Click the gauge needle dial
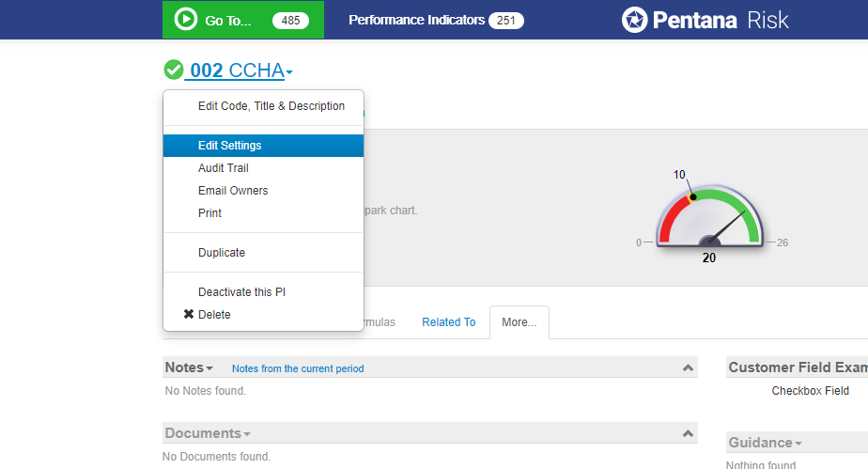The height and width of the screenshot is (469, 868). coord(709,216)
